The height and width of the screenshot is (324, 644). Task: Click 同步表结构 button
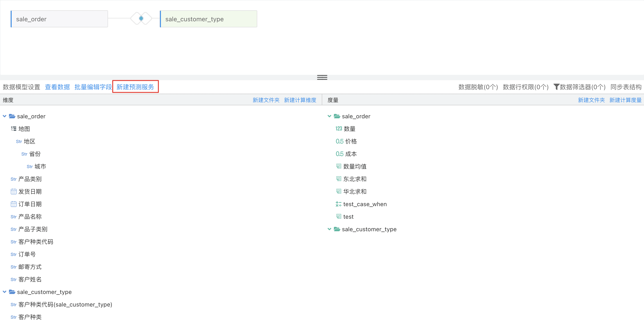[x=626, y=87]
